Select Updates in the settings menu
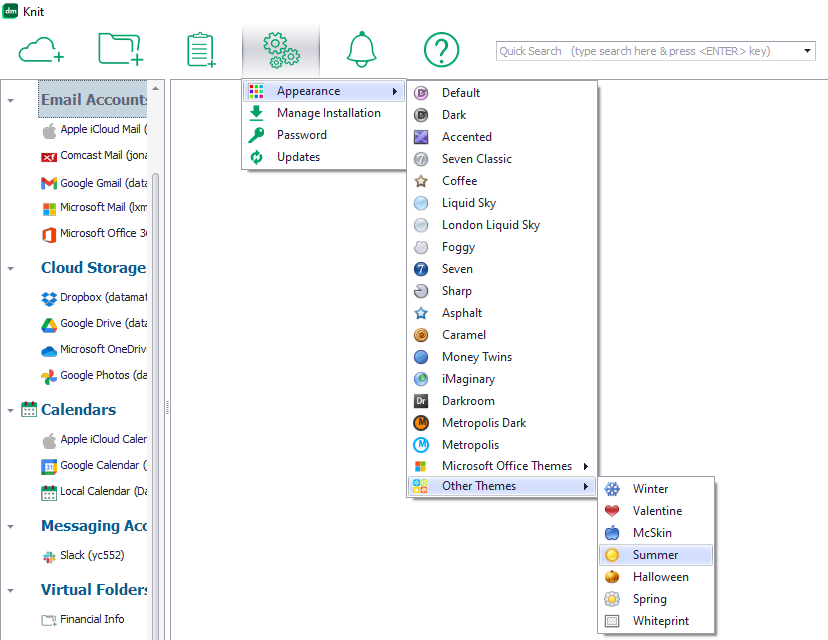The image size is (828, 640). coord(324,157)
